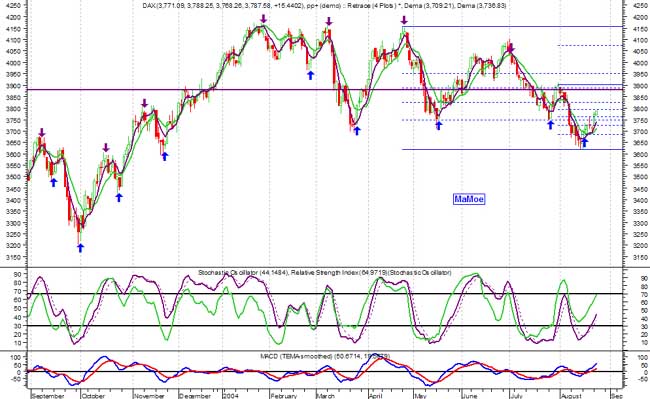Click the purple down arrow at the early-July peak
Screen dimensions: 650x399
coord(511,48)
